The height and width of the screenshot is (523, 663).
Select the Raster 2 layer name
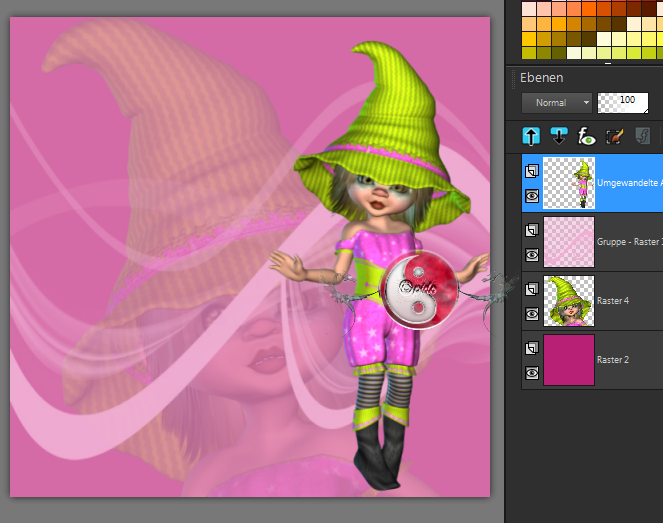(x=613, y=359)
